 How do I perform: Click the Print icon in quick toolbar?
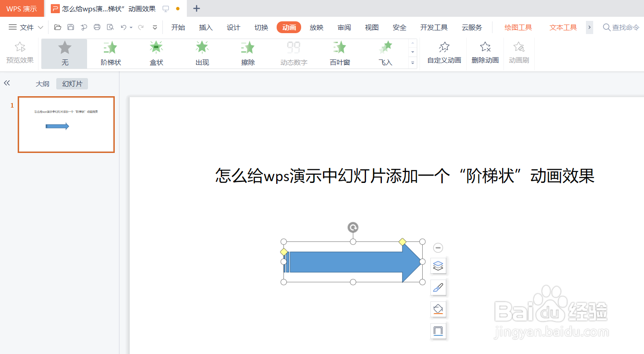coord(97,27)
